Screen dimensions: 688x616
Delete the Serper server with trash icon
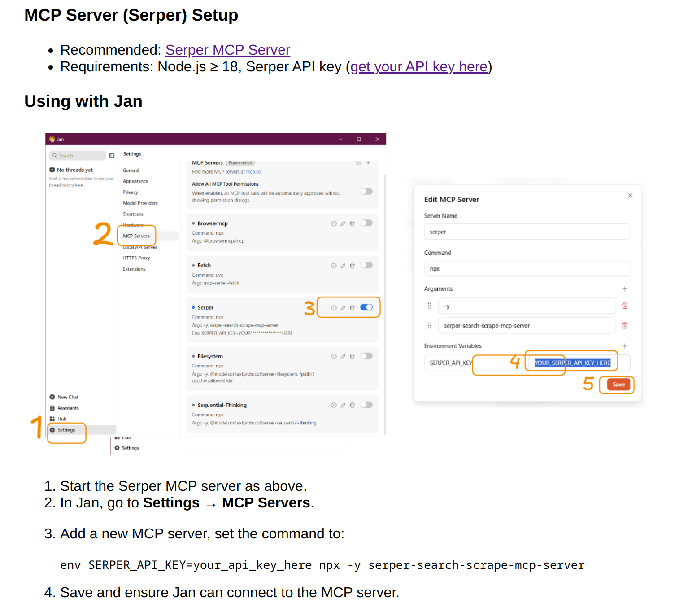(352, 308)
